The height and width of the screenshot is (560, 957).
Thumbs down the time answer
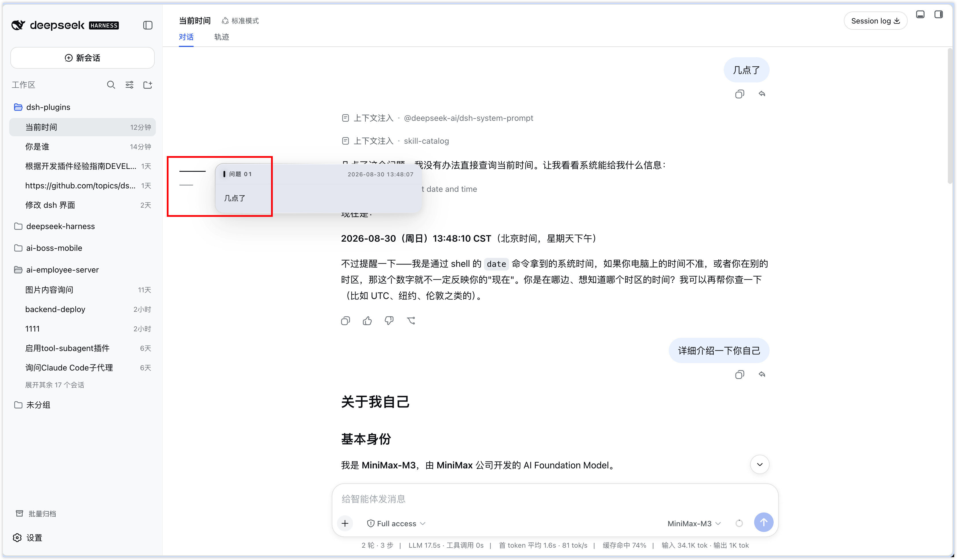click(389, 321)
